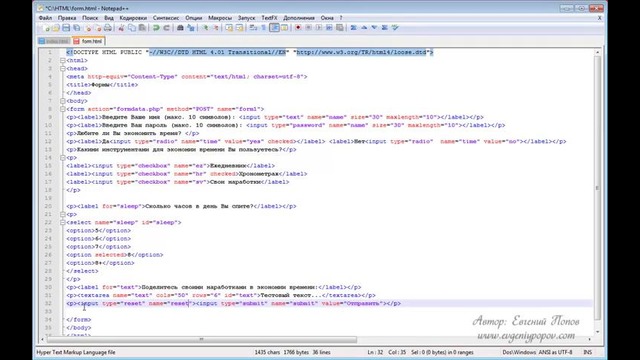
Task: Click the horizontal scrollbar thumb
Action: [x=202, y=339]
